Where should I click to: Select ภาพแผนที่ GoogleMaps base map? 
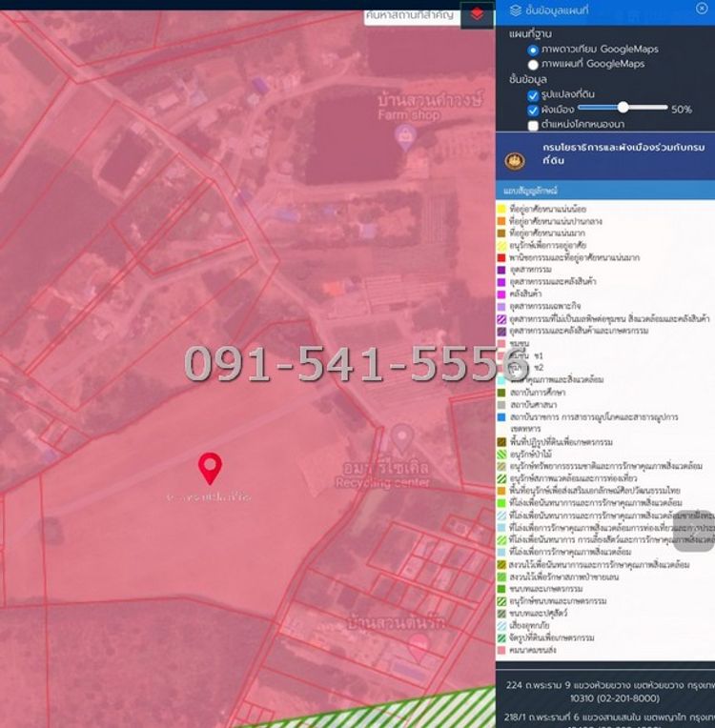click(533, 64)
